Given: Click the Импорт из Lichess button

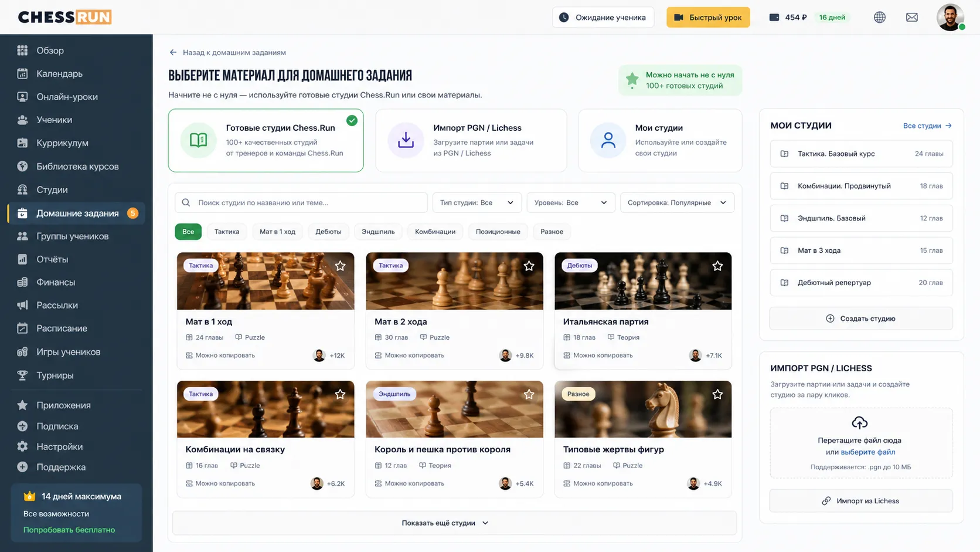Looking at the screenshot, I should tap(861, 501).
